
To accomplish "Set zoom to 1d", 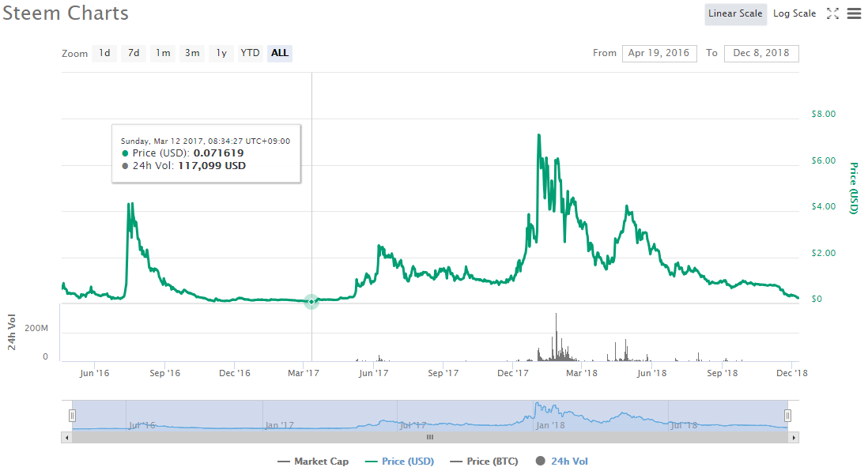I will tap(104, 53).
